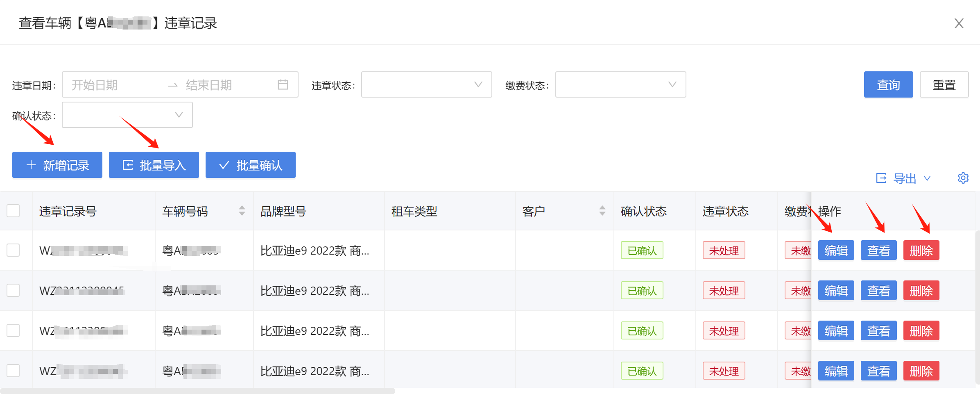The height and width of the screenshot is (394, 980).
Task: Close the violation records dialog
Action: pos(959,23)
